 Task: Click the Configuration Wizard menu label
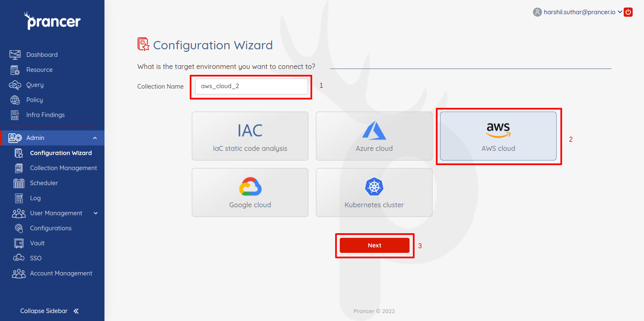pos(61,153)
